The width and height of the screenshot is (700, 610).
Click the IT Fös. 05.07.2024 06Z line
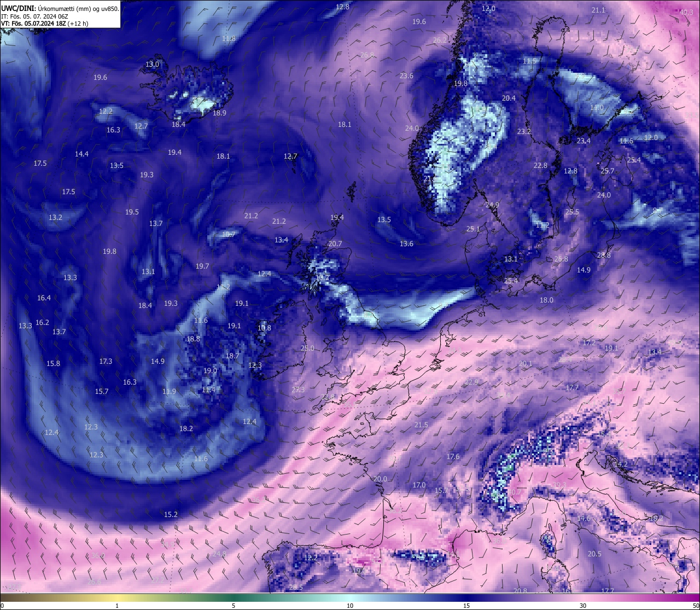[34, 16]
